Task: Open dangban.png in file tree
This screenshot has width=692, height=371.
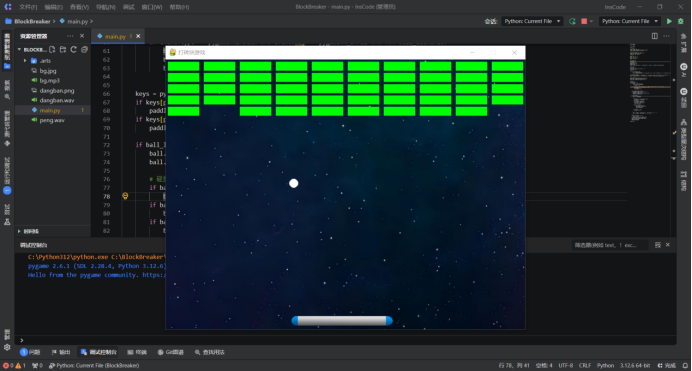Action: pos(56,90)
